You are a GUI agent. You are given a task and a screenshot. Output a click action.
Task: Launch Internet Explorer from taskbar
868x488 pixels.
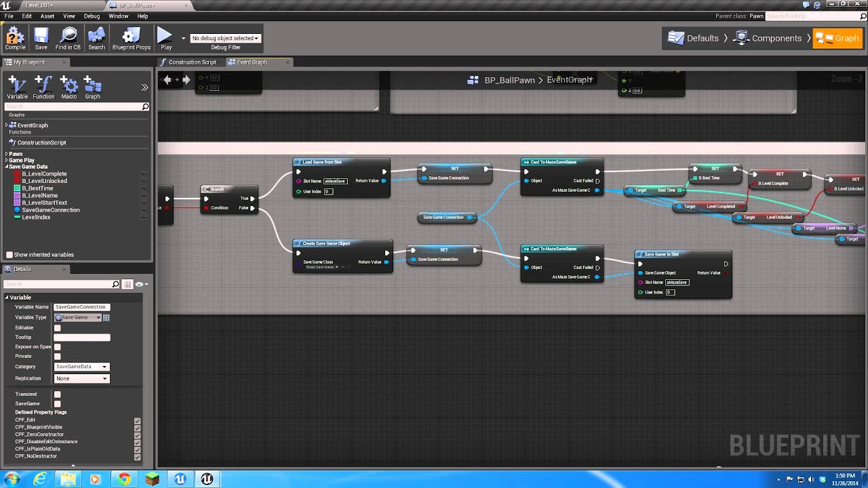pyautogui.click(x=41, y=479)
